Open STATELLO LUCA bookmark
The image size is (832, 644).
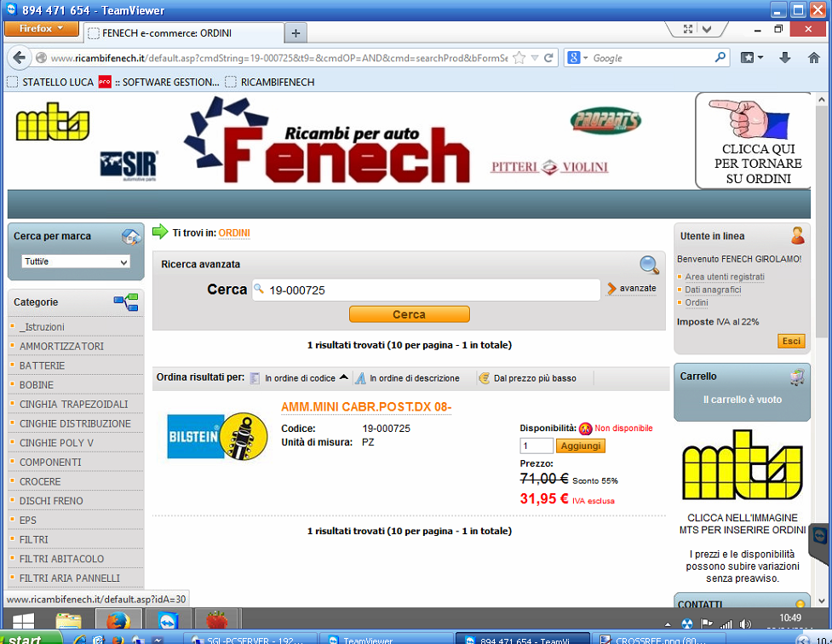[50, 83]
